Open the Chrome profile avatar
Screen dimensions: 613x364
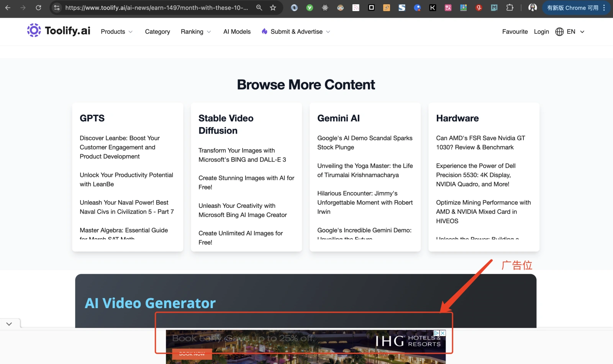coord(532,8)
